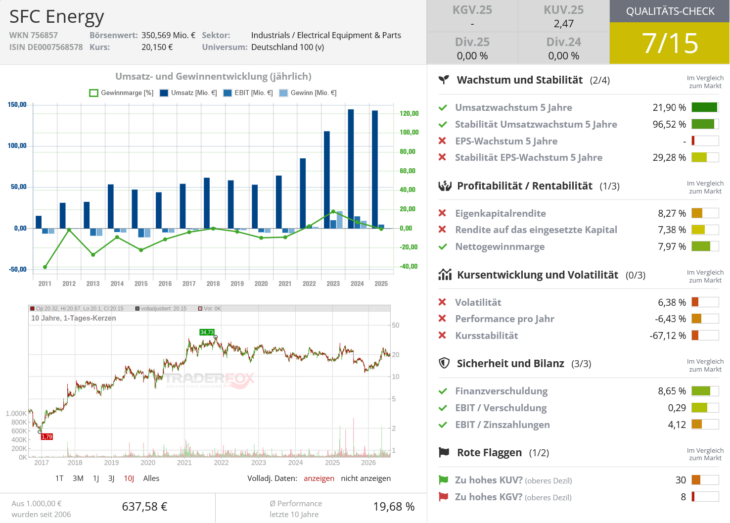This screenshot has height=523, width=730.
Task: Click nicht anzeigen for adjusted data
Action: 365,478
